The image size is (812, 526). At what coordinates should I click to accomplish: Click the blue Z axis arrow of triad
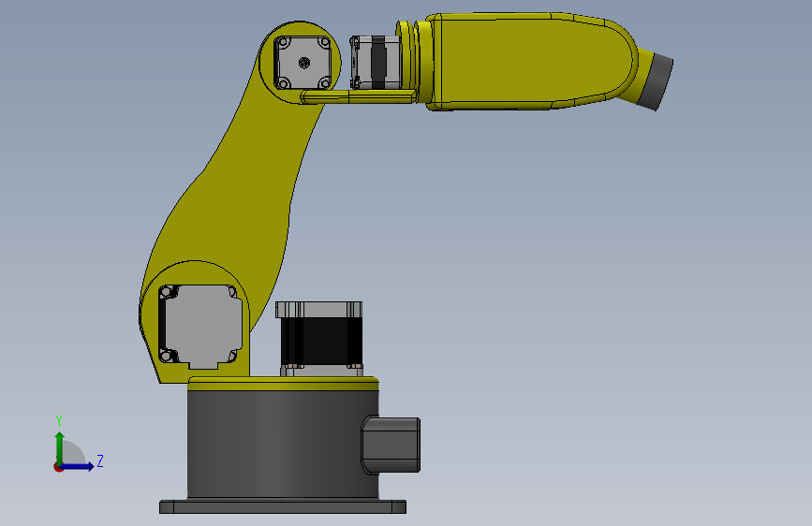point(79,466)
